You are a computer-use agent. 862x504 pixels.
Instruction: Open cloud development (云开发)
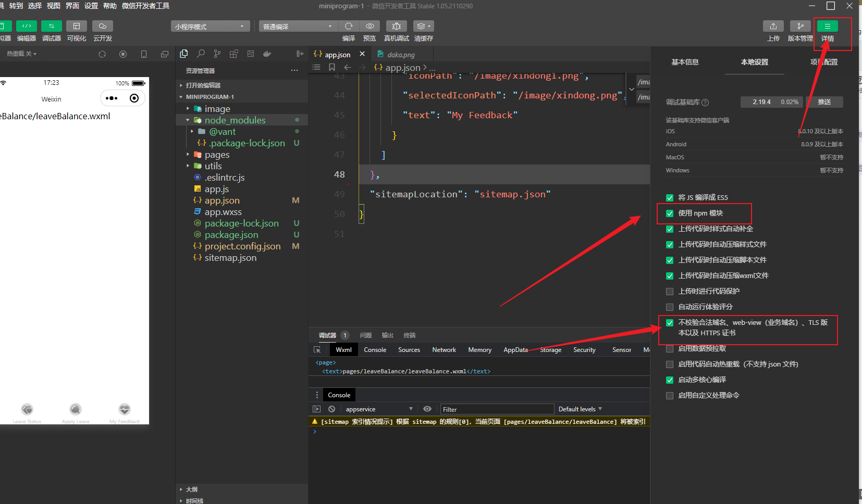pos(103,26)
